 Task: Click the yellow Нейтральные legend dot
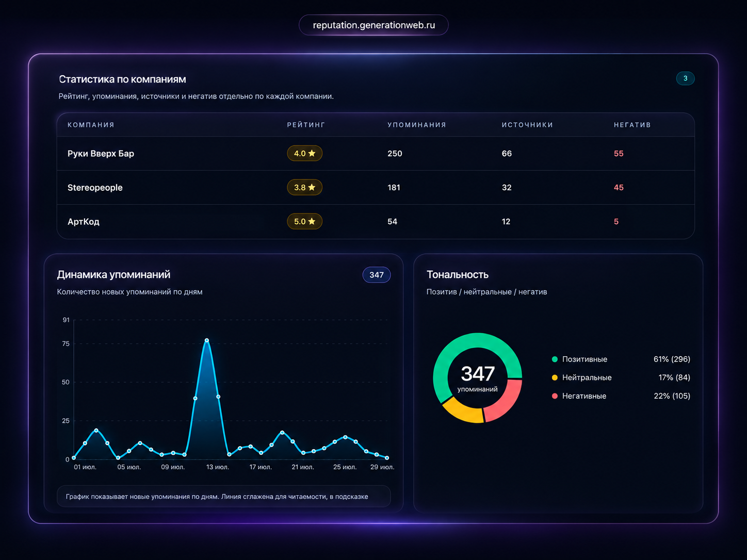pyautogui.click(x=555, y=377)
